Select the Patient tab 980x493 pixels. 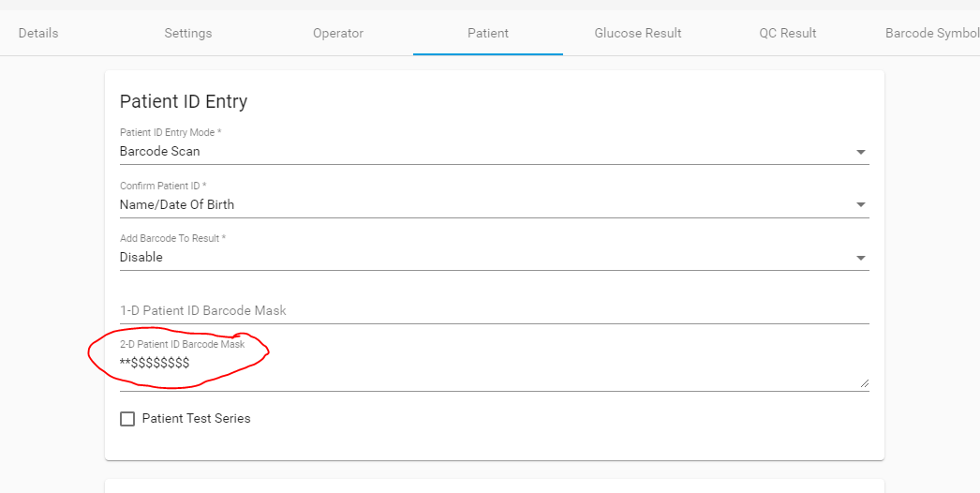point(488,34)
